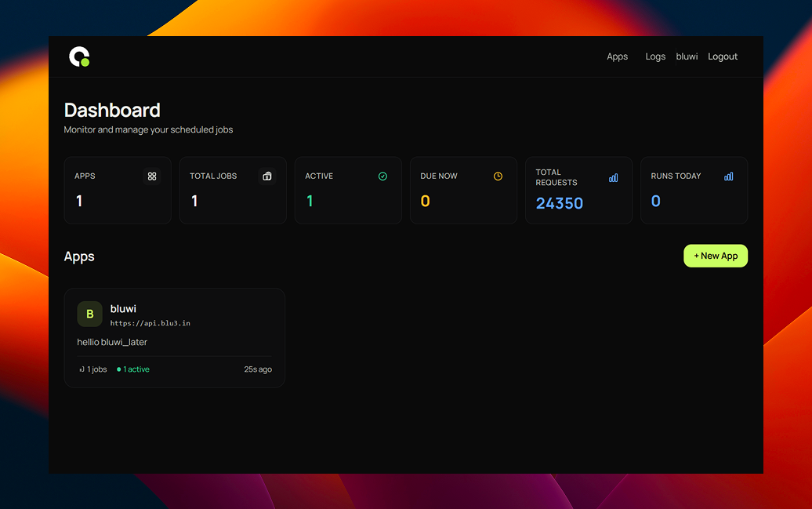Open the bluwi app name link

(123, 309)
